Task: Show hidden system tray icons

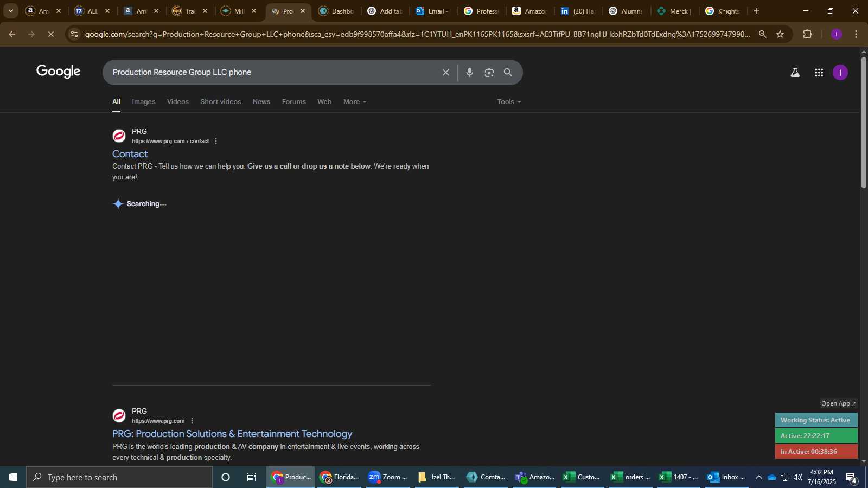Action: click(758, 477)
